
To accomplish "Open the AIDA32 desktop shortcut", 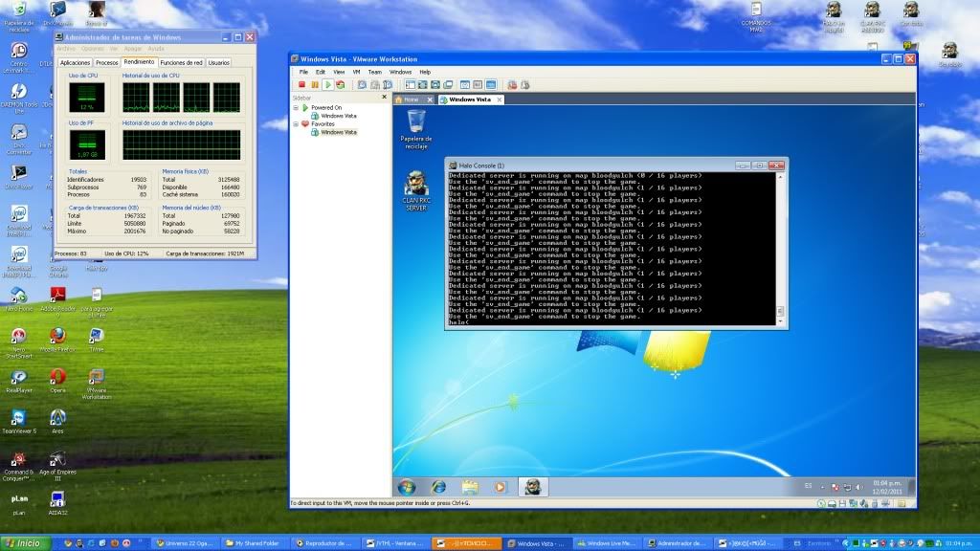I will pos(57,503).
